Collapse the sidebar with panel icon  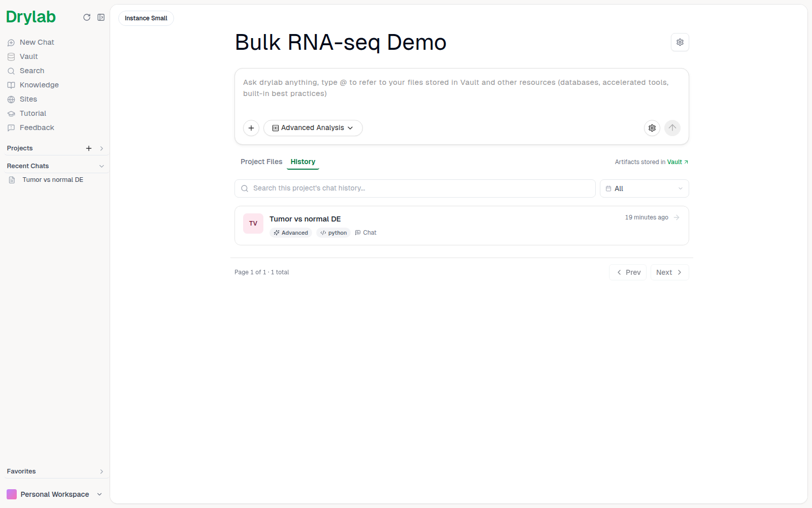101,17
